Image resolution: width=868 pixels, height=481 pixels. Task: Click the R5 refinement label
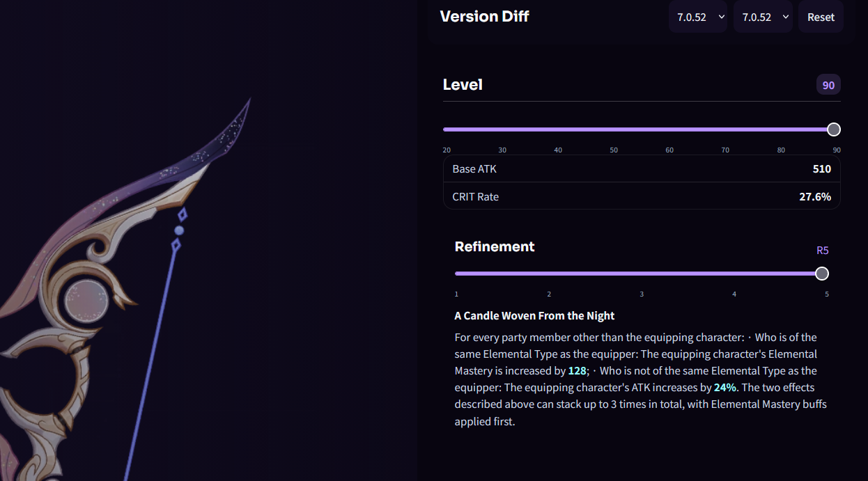823,251
